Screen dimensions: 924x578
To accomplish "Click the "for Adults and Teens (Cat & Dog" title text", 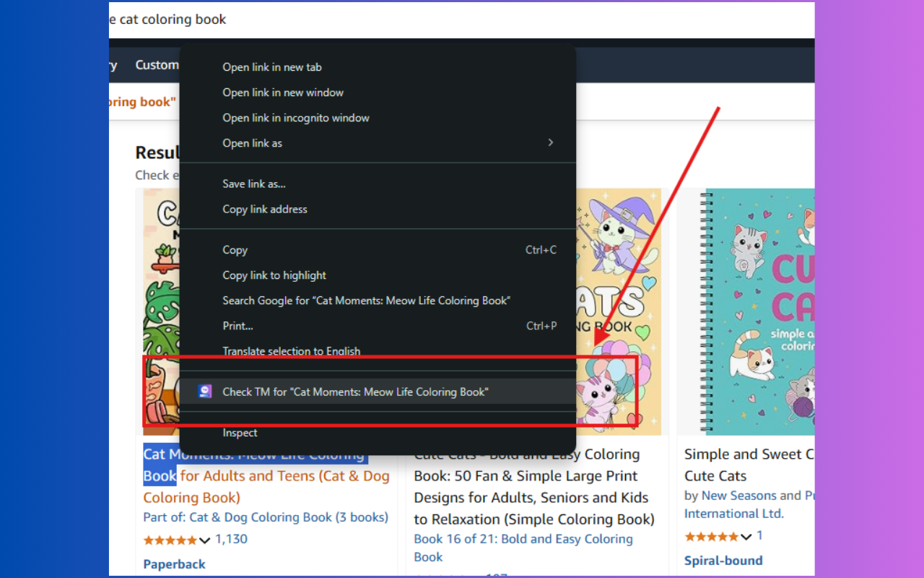I will pyautogui.click(x=284, y=476).
